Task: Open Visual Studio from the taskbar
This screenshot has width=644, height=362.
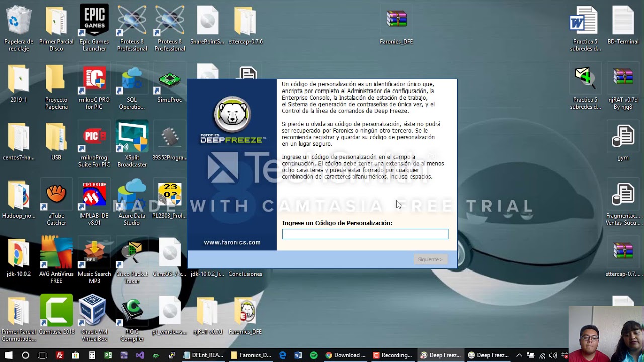Action: pos(140,355)
